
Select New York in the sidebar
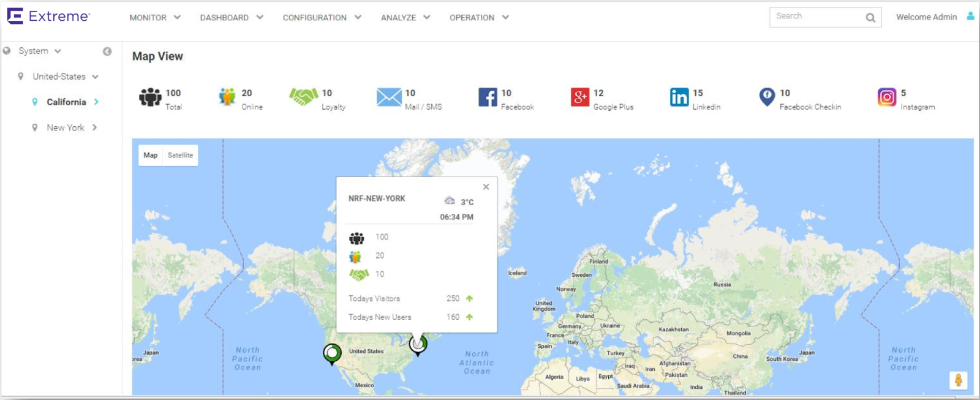click(x=66, y=128)
